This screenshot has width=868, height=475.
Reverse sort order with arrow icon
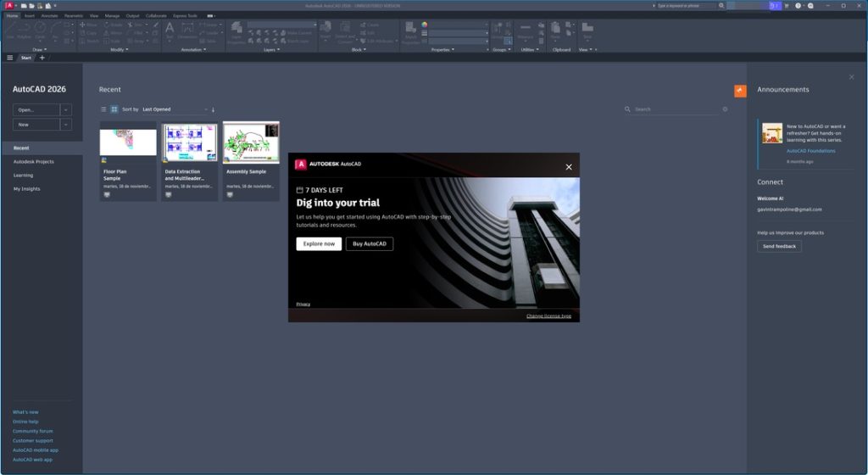(x=213, y=109)
